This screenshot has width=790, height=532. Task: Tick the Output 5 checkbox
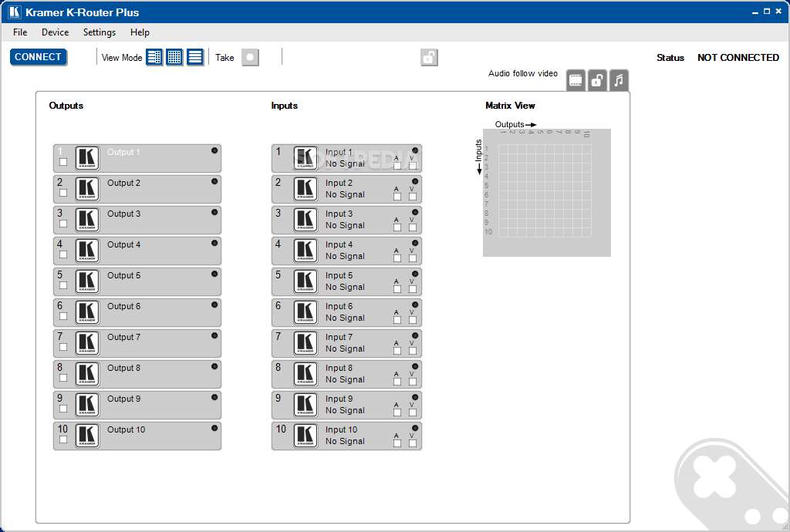[x=63, y=285]
